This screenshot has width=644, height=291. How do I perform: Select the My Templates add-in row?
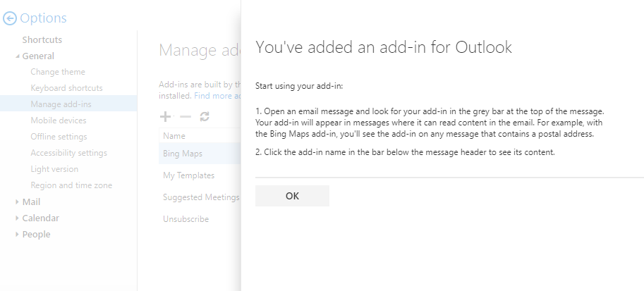click(200, 175)
